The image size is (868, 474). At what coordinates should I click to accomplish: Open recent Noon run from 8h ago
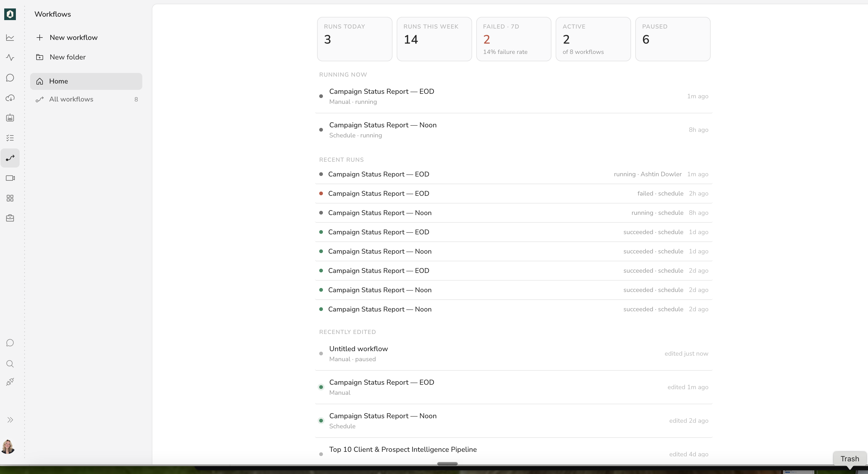coord(514,213)
